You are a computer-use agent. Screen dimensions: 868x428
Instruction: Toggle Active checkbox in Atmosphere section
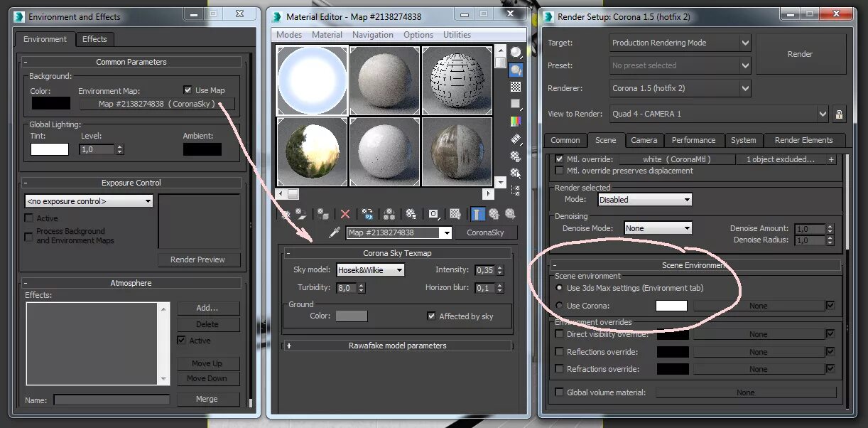182,341
